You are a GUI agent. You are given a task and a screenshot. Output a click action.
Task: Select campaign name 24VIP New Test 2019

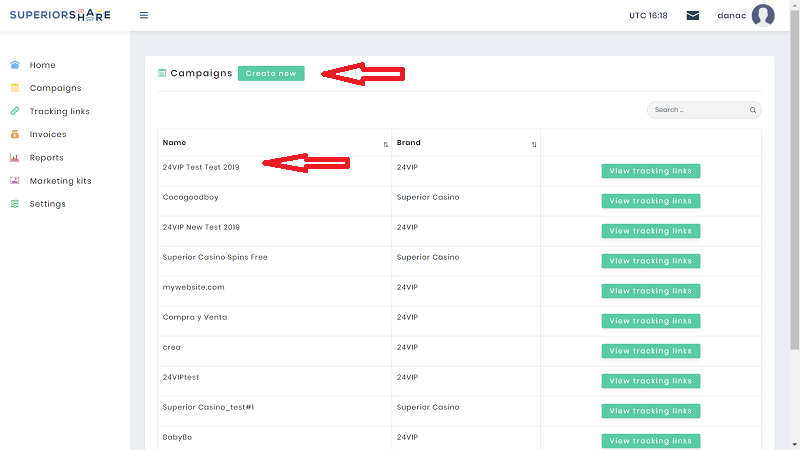tap(201, 227)
